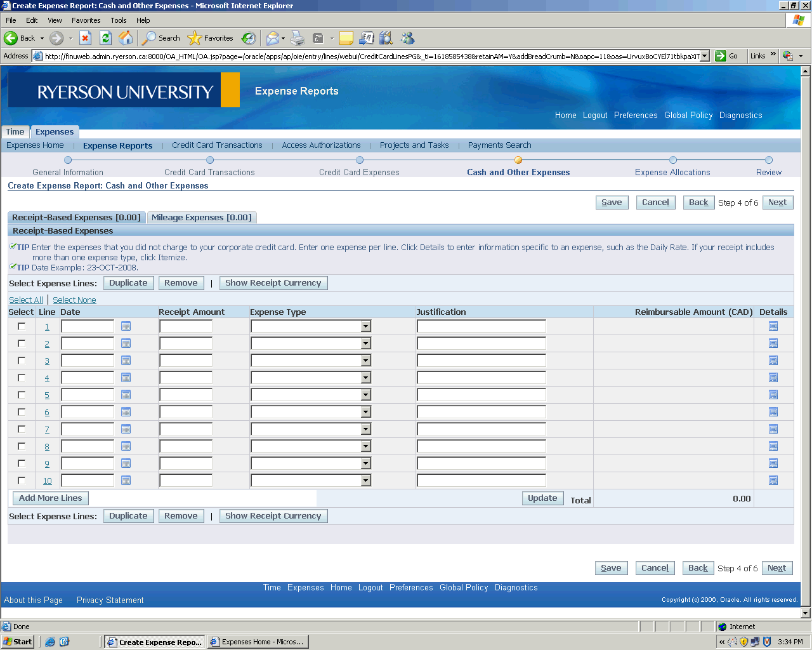This screenshot has height=650, width=812.
Task: Click the Add More Lines button
Action: pos(51,498)
